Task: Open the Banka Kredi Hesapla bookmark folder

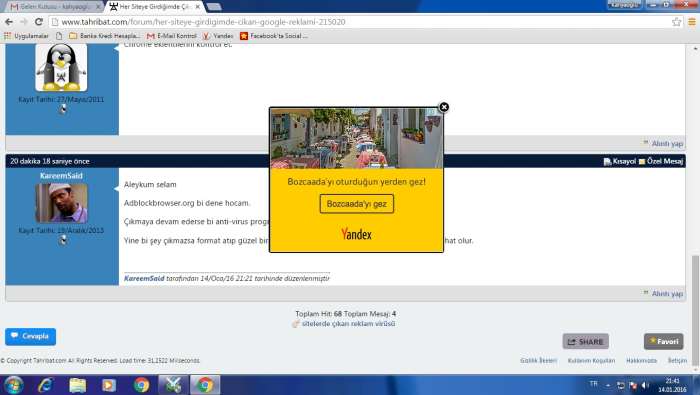Action: tap(104, 36)
